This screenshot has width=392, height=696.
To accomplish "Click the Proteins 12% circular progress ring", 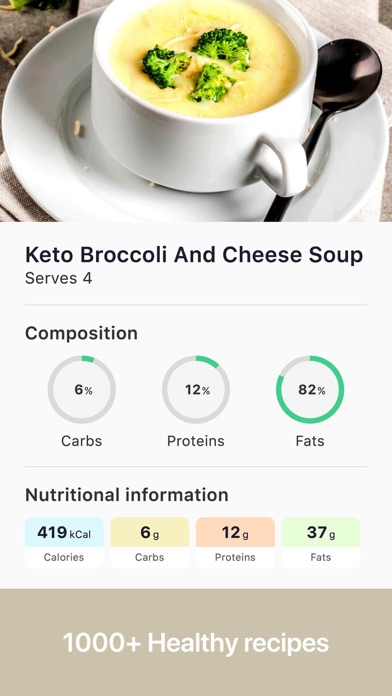I will [196, 390].
